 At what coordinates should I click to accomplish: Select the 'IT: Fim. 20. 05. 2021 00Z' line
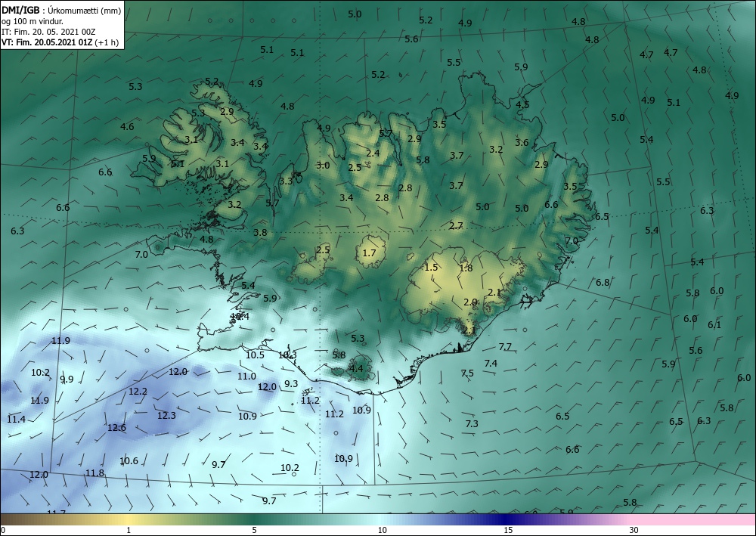(x=48, y=32)
